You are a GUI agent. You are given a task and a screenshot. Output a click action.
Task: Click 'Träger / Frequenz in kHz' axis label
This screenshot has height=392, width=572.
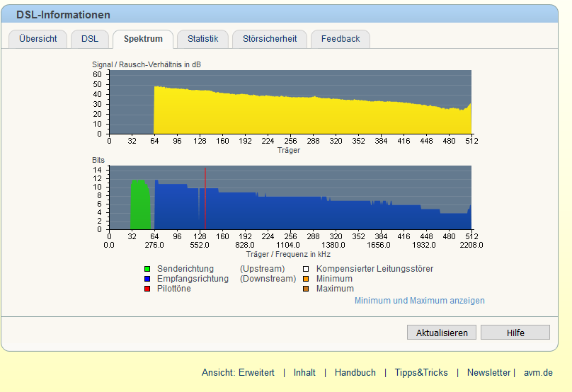click(x=288, y=254)
